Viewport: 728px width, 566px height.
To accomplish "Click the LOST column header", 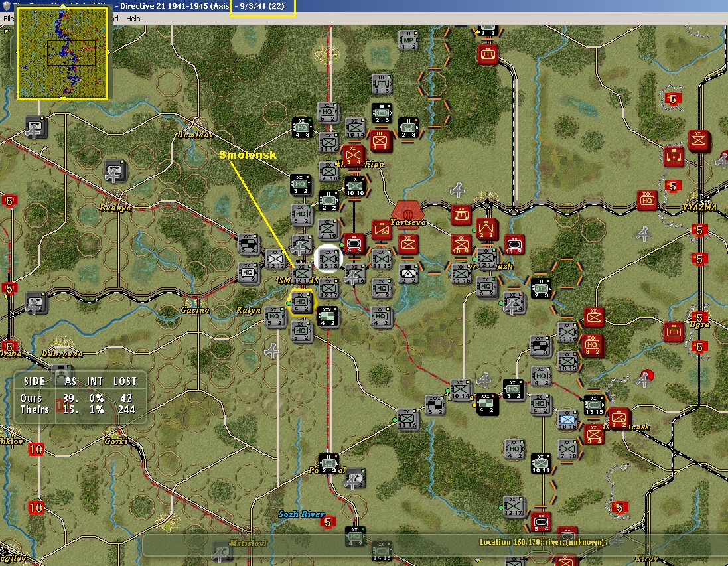I will coord(125,381).
